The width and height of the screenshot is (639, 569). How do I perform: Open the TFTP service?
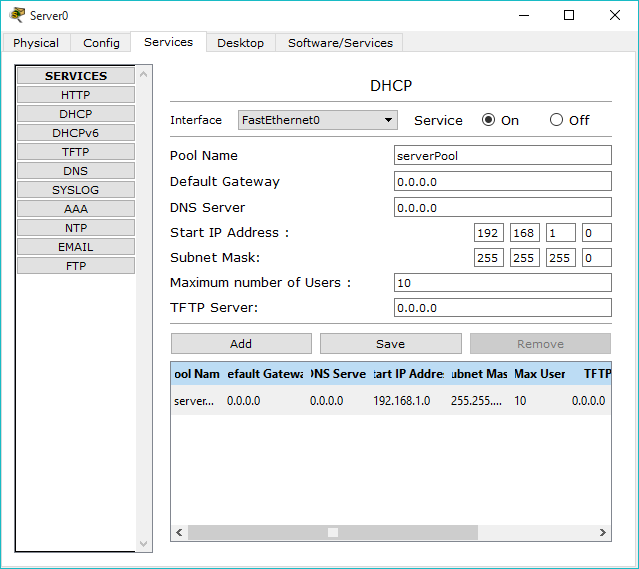tap(76, 152)
